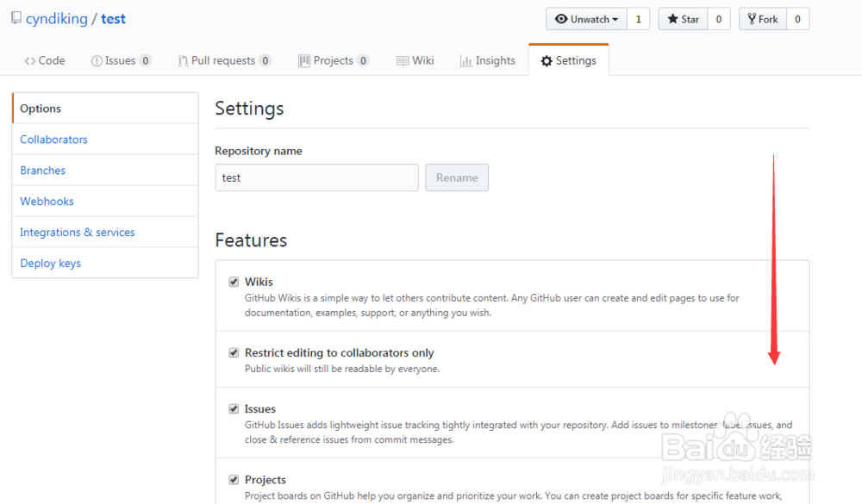Select Options in the settings sidebar
862x504 pixels.
point(105,109)
